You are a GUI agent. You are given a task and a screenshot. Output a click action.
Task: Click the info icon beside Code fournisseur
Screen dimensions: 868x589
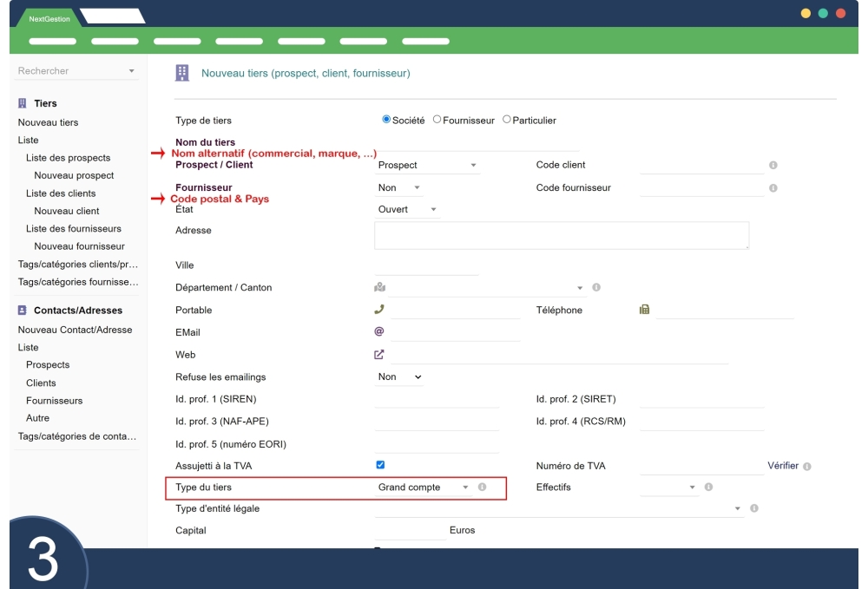click(773, 187)
